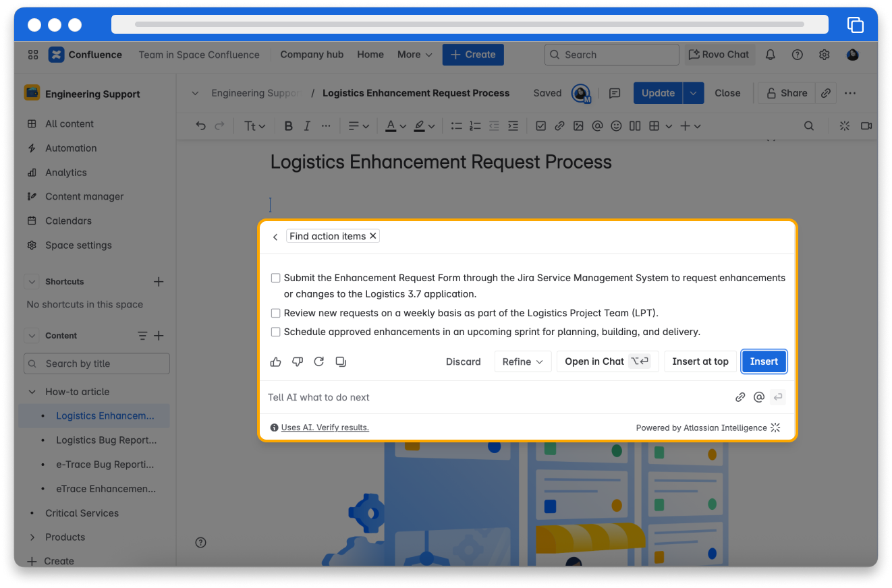The image size is (892, 588).
Task: Copy the AI response
Action: [341, 361]
